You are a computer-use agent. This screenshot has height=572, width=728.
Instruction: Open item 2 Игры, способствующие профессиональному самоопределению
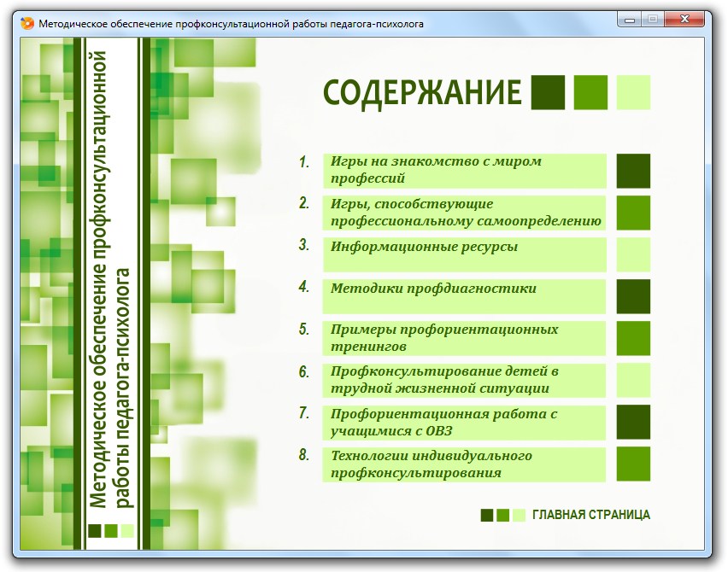point(465,213)
